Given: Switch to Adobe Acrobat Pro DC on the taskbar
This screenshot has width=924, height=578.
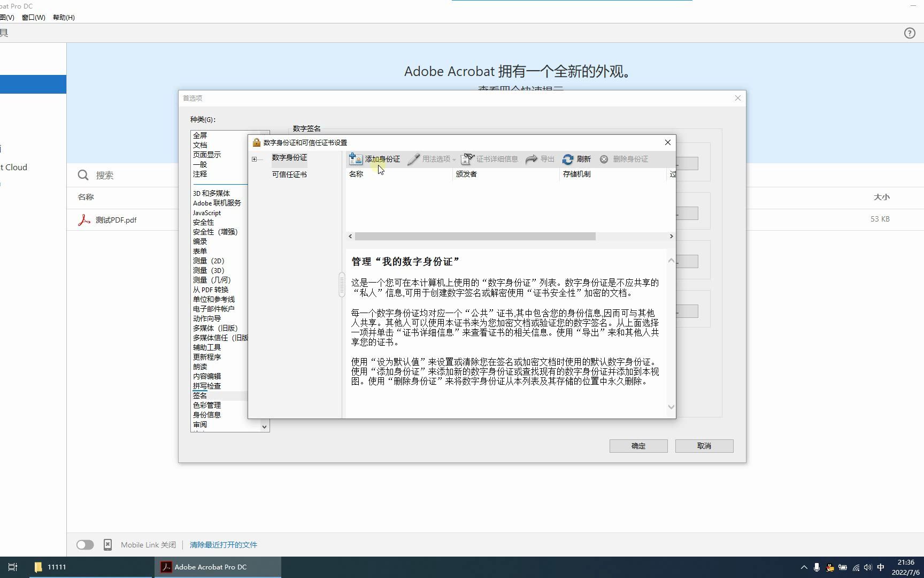Looking at the screenshot, I should coord(218,567).
